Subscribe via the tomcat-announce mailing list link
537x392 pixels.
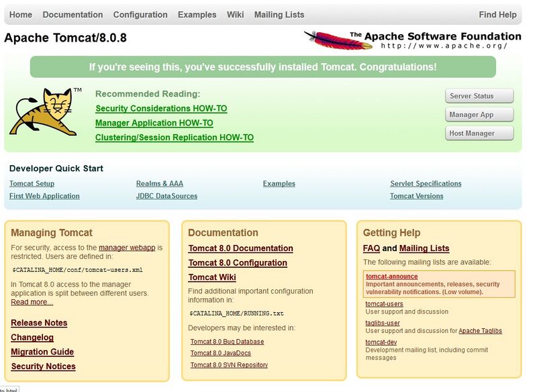pyautogui.click(x=391, y=276)
